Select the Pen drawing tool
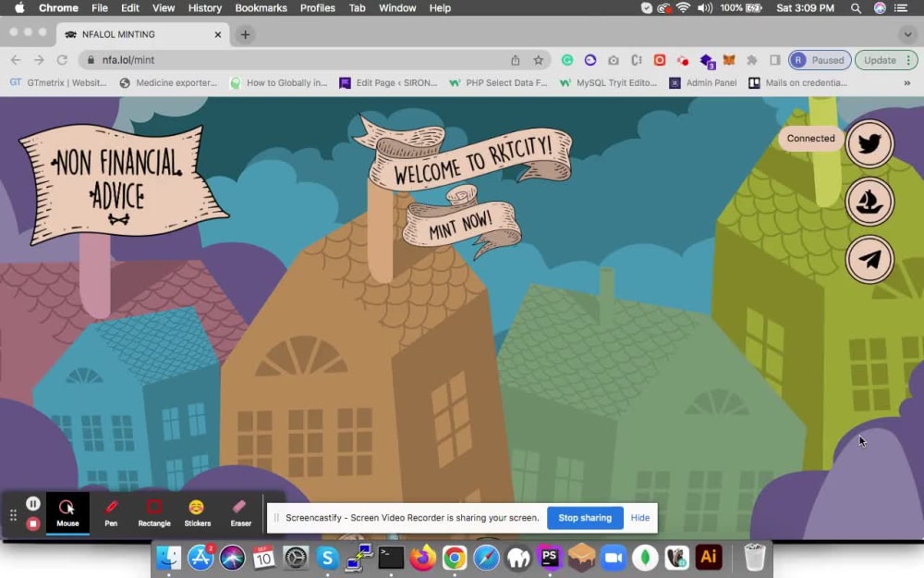 [x=111, y=513]
